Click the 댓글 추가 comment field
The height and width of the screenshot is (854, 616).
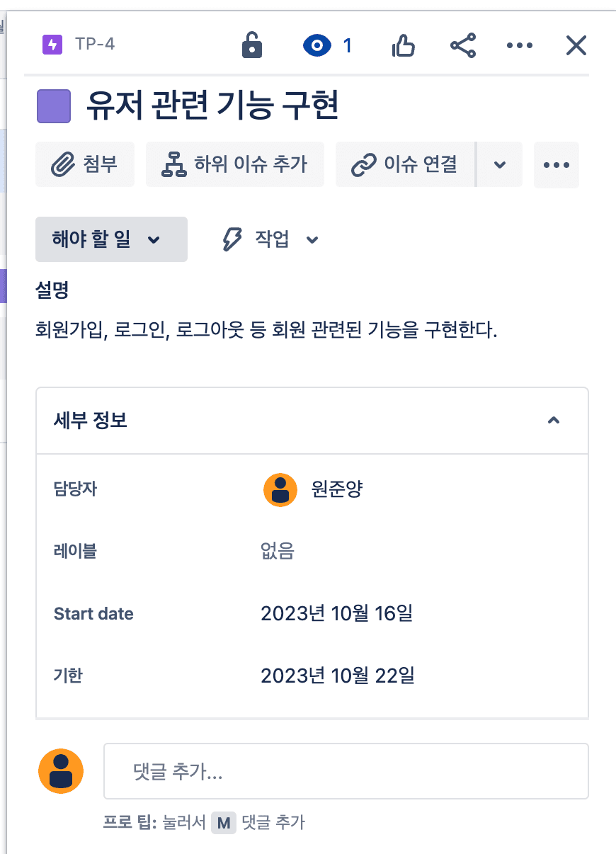pyautogui.click(x=346, y=771)
